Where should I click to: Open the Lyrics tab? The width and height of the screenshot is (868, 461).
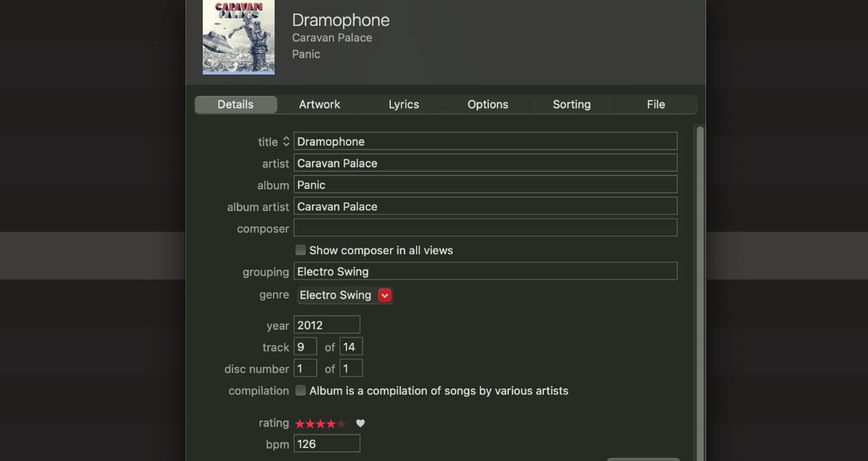[x=403, y=104]
